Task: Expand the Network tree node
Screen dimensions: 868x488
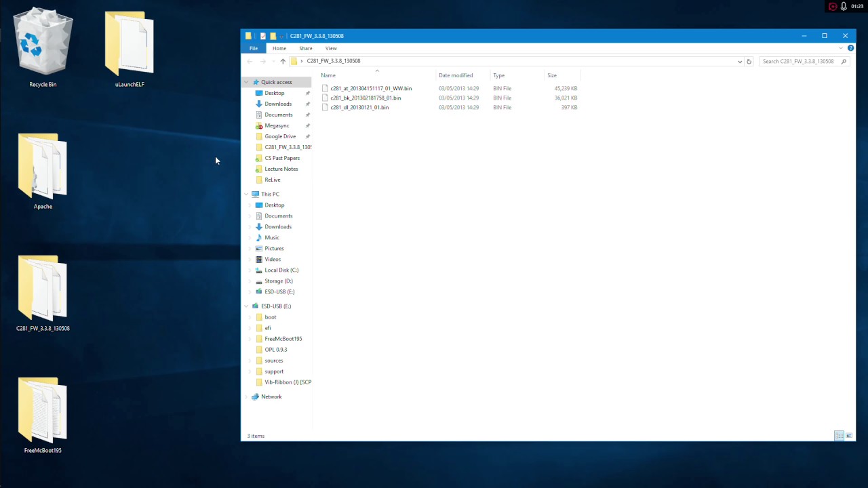Action: point(247,396)
